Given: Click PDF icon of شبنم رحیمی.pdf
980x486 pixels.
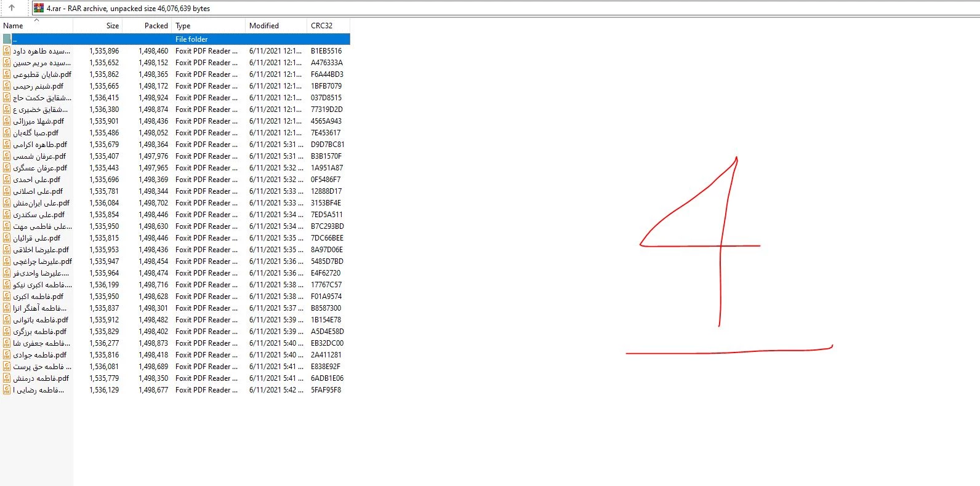Looking at the screenshot, I should (7, 86).
